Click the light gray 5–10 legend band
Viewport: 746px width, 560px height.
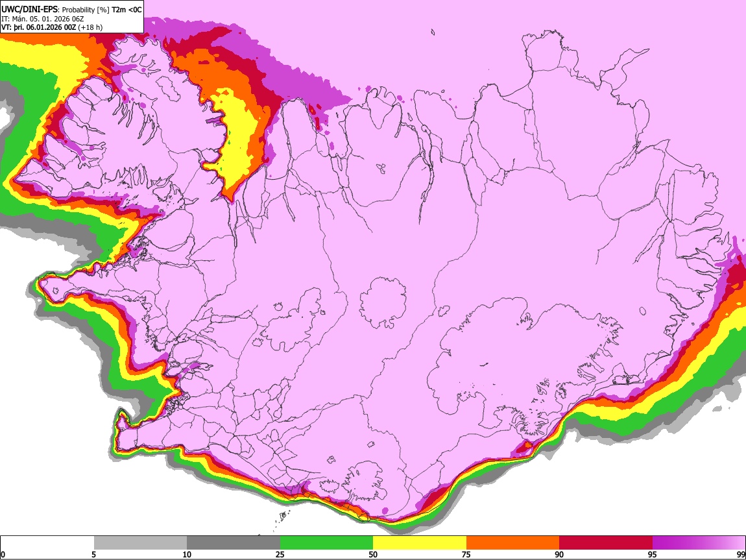140,543
